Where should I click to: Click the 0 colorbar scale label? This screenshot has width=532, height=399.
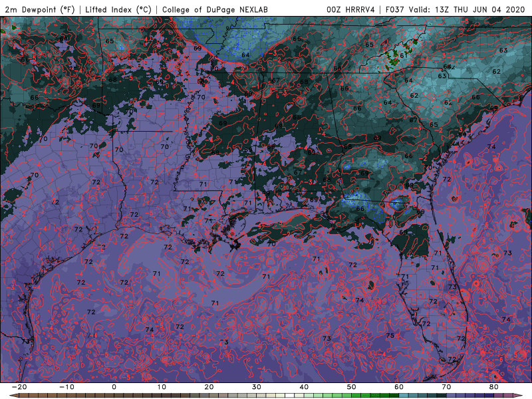click(114, 387)
